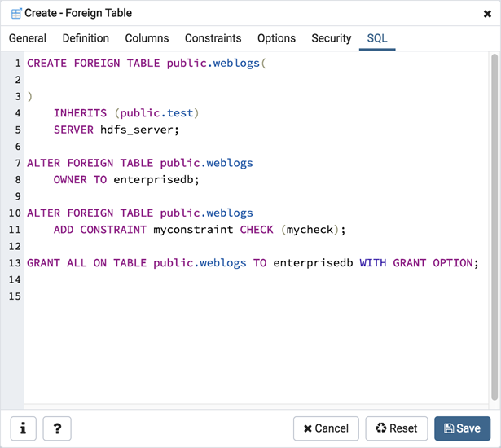This screenshot has height=448, width=501.
Task: Open the Options tab
Action: coord(276,38)
